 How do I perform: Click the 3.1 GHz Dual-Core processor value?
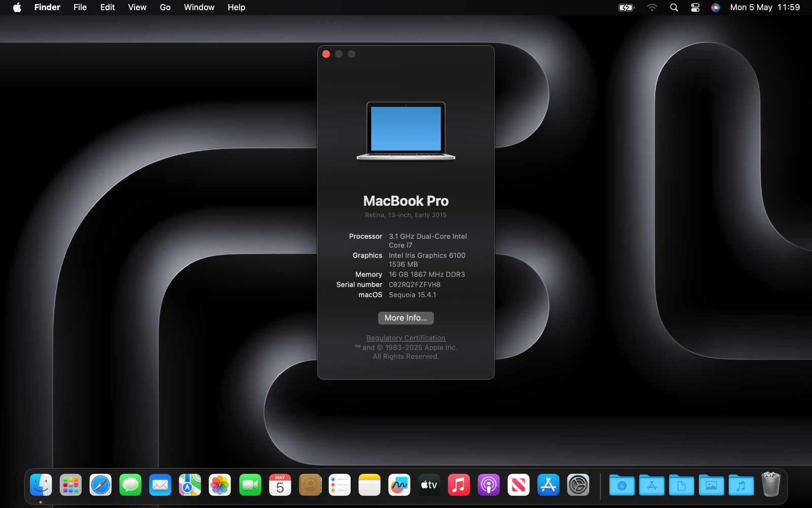click(x=428, y=241)
